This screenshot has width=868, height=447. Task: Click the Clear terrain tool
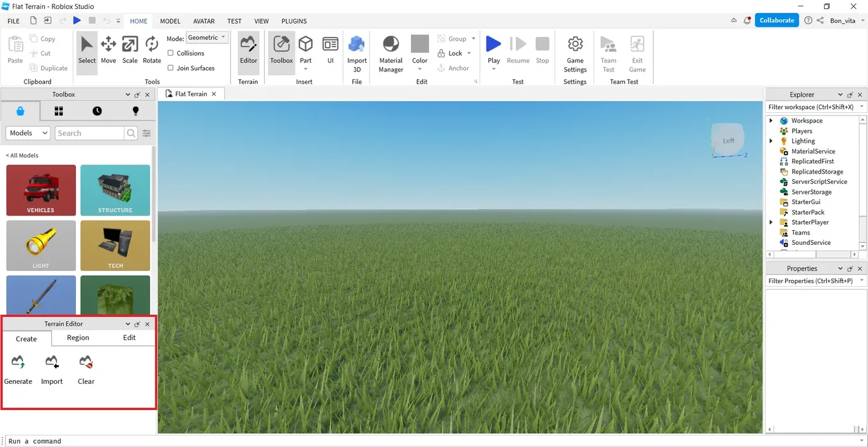pos(86,370)
